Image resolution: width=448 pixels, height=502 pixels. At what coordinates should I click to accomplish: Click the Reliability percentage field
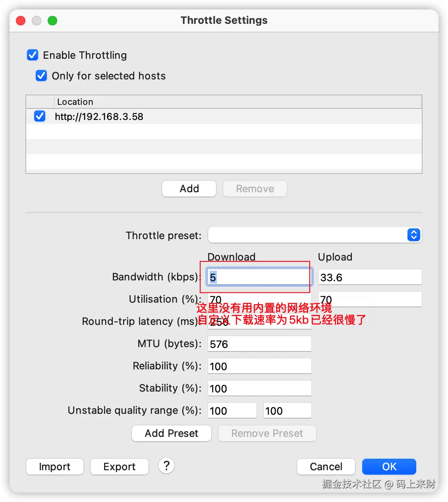tap(259, 366)
